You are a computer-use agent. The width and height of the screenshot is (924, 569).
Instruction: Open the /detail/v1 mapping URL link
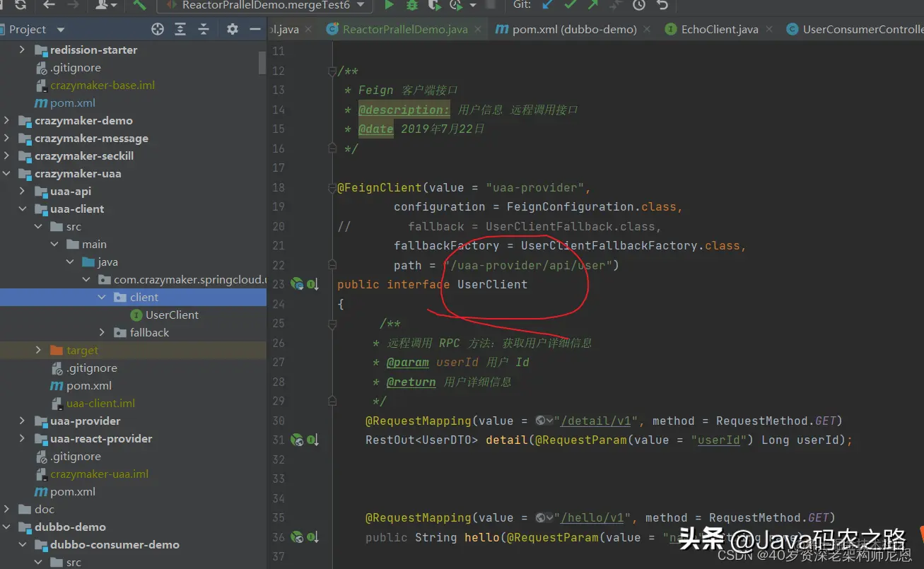[596, 421]
